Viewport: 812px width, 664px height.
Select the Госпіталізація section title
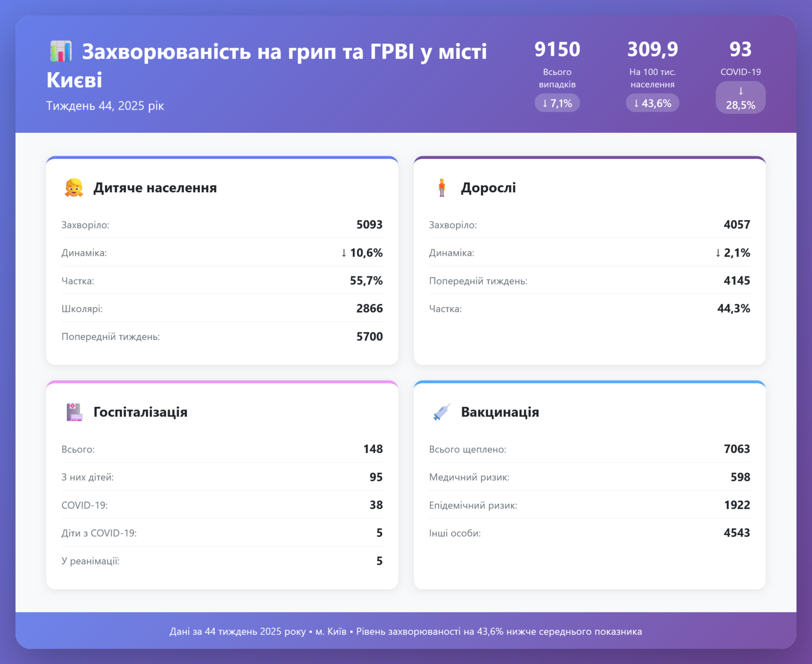(140, 412)
